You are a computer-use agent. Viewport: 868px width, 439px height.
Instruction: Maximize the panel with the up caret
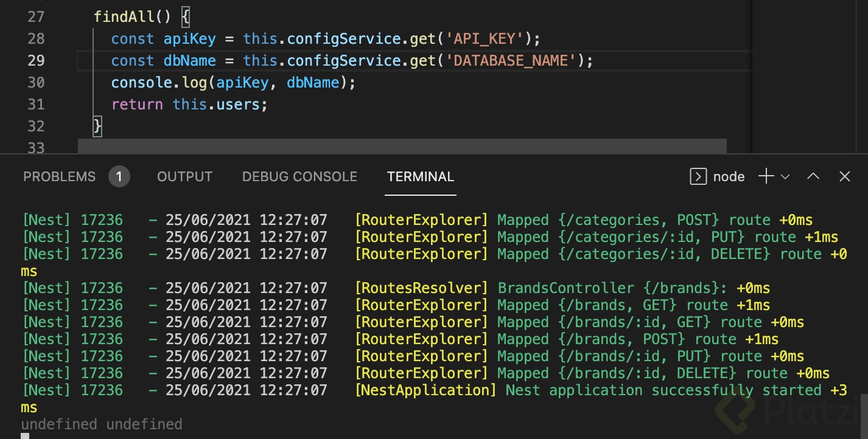point(813,176)
